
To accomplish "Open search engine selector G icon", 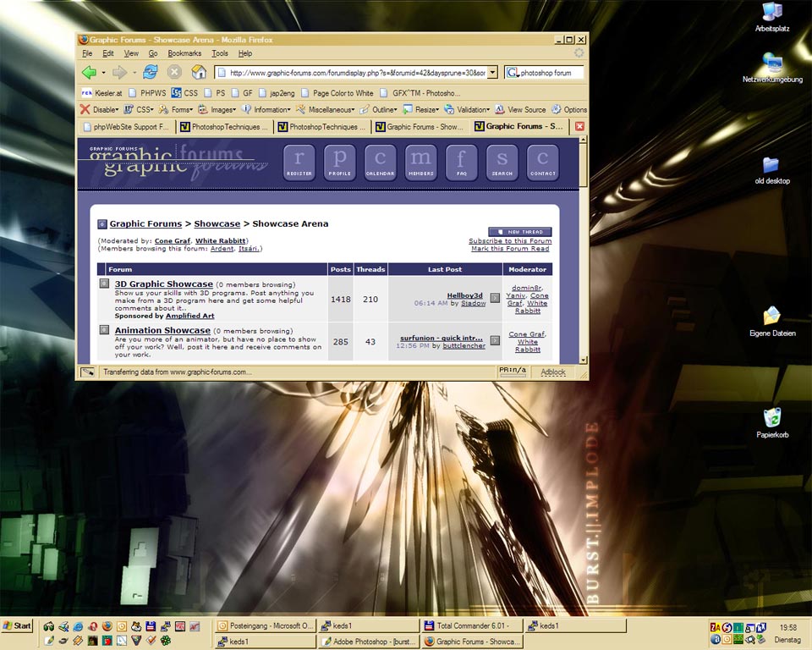I will pyautogui.click(x=513, y=73).
